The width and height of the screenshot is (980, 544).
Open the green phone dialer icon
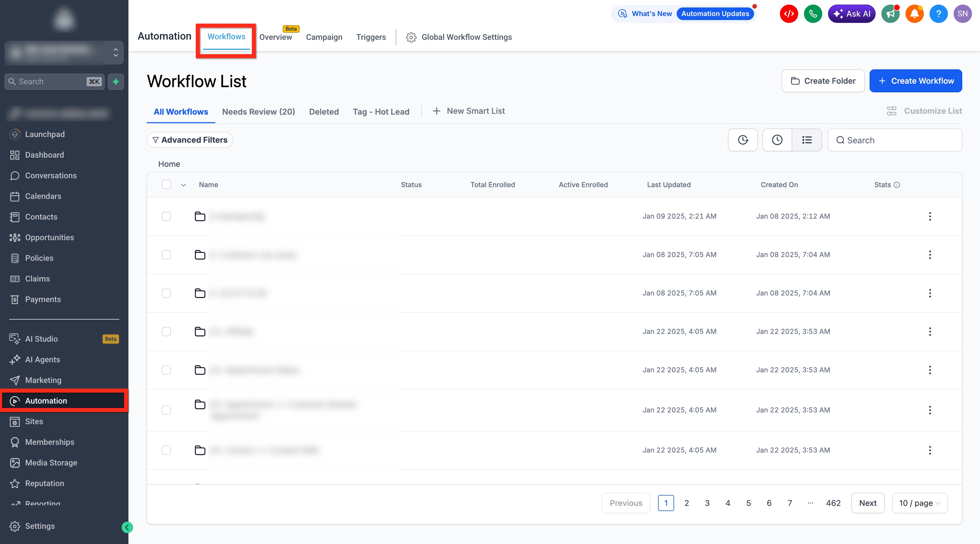813,14
